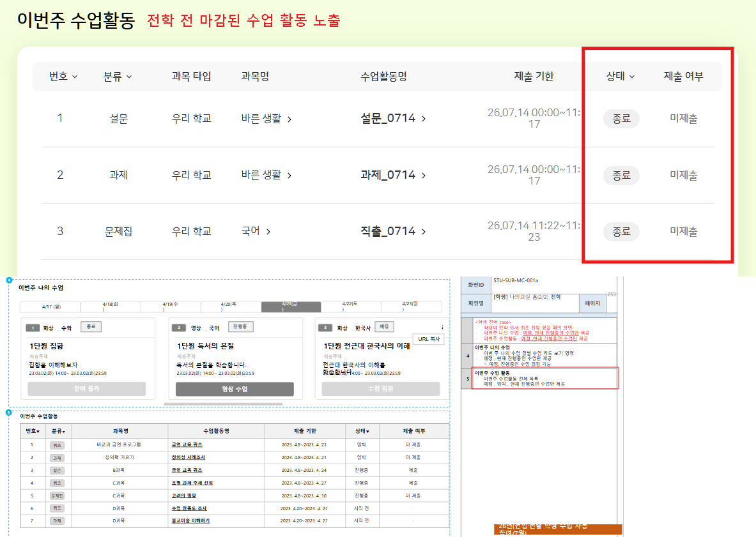Click the blue numbered marker 4
Image resolution: width=756 pixels, height=537 pixels.
(9, 280)
